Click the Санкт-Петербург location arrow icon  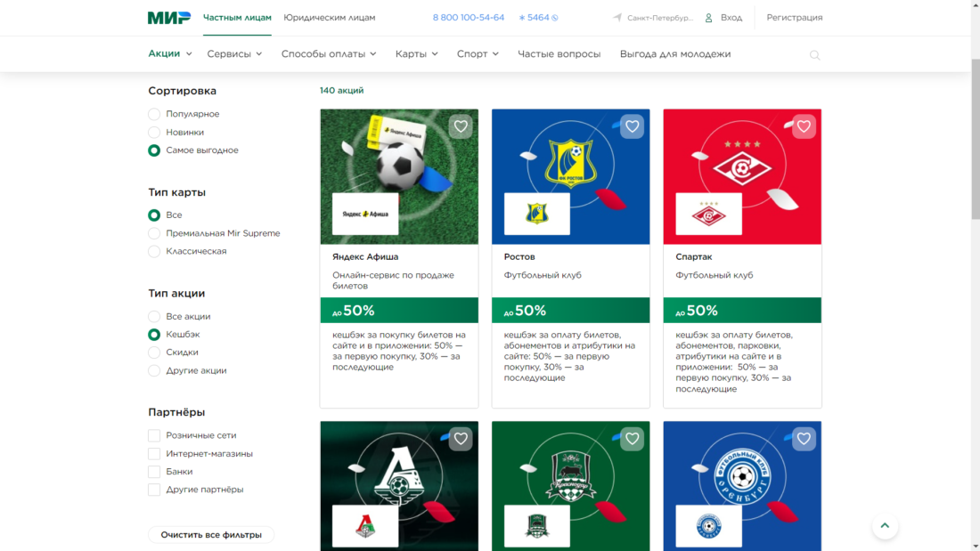(617, 18)
